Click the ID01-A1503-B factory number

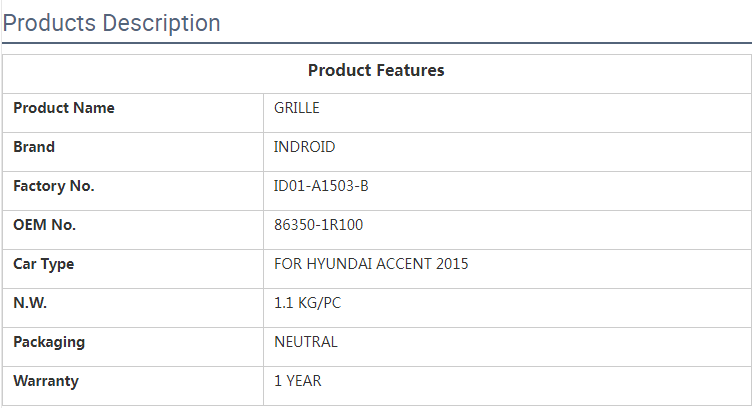[321, 186]
